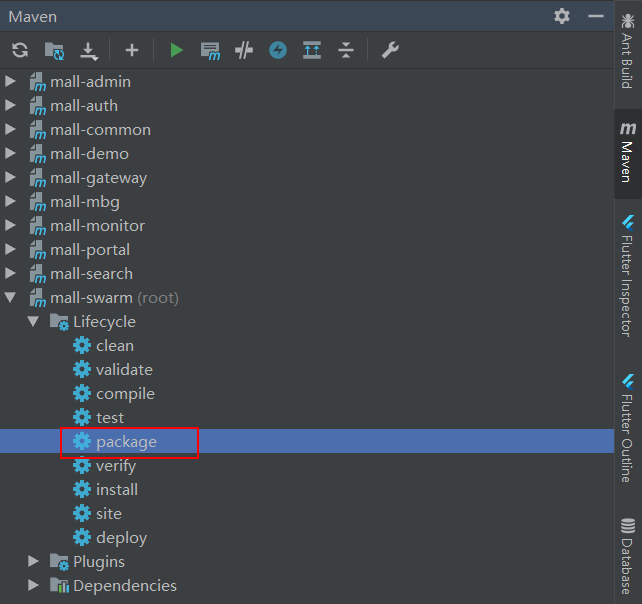Execute Maven goal icon
This screenshot has width=642, height=604.
(x=210, y=51)
